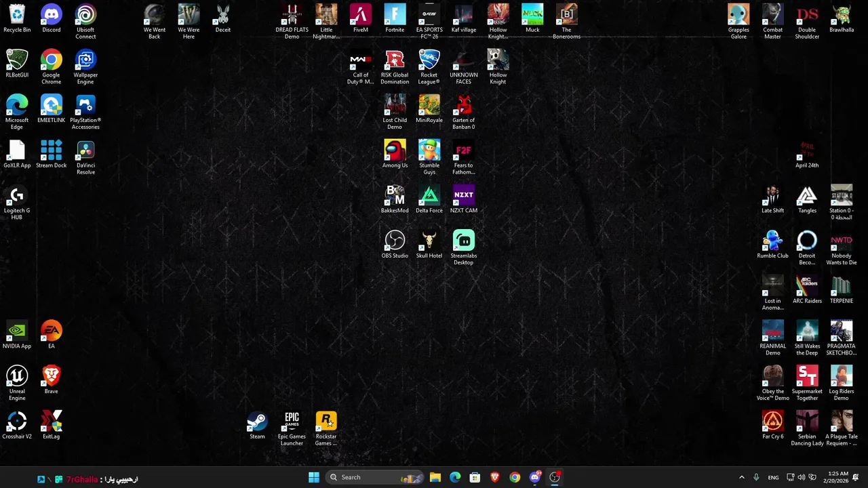Open the ARC Raiders shortcut
The width and height of the screenshot is (868, 488).
click(807, 290)
